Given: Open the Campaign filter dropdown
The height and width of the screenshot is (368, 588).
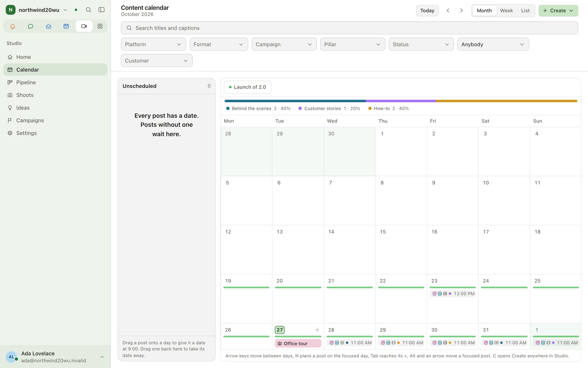Looking at the screenshot, I should (x=284, y=44).
